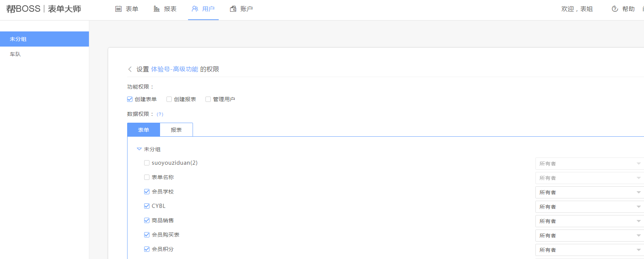Open the 所有者 dropdown for 会员学校

[590, 192]
